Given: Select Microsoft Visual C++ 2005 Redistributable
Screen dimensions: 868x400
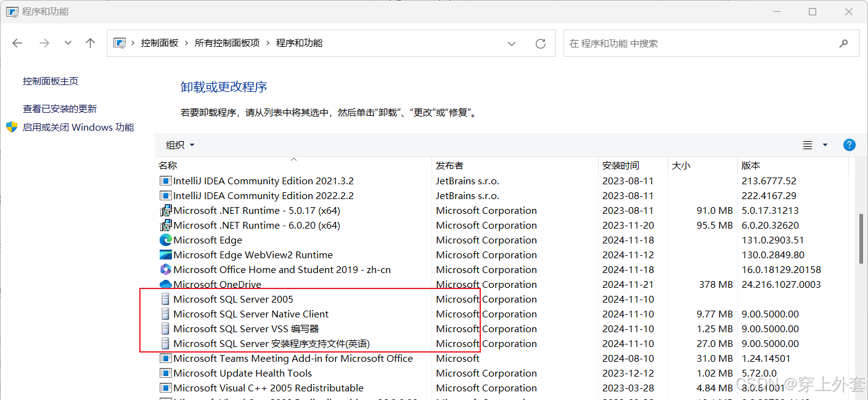Looking at the screenshot, I should 268,388.
